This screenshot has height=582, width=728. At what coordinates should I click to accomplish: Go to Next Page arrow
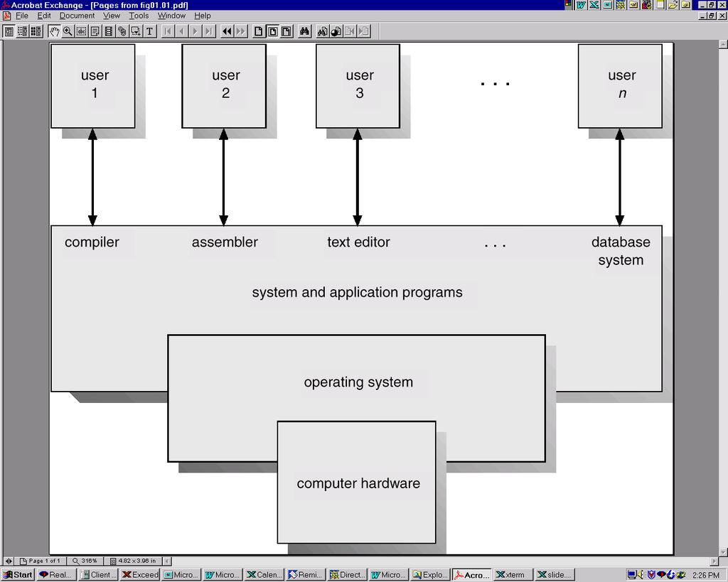click(x=195, y=31)
